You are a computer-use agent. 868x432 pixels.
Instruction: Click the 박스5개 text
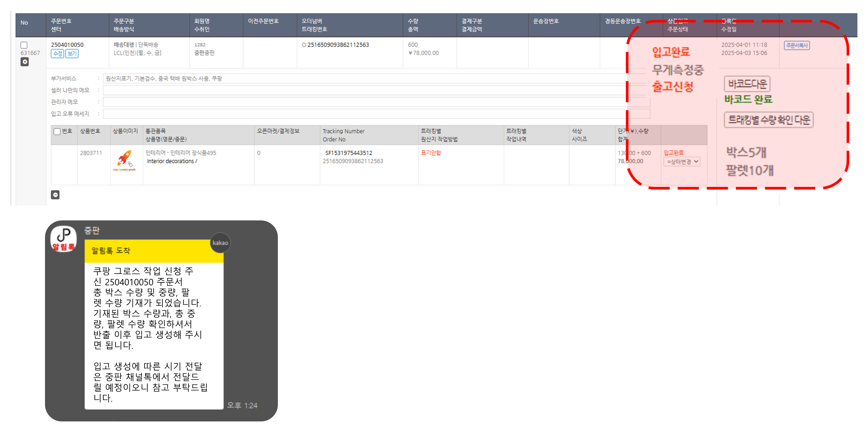click(746, 153)
